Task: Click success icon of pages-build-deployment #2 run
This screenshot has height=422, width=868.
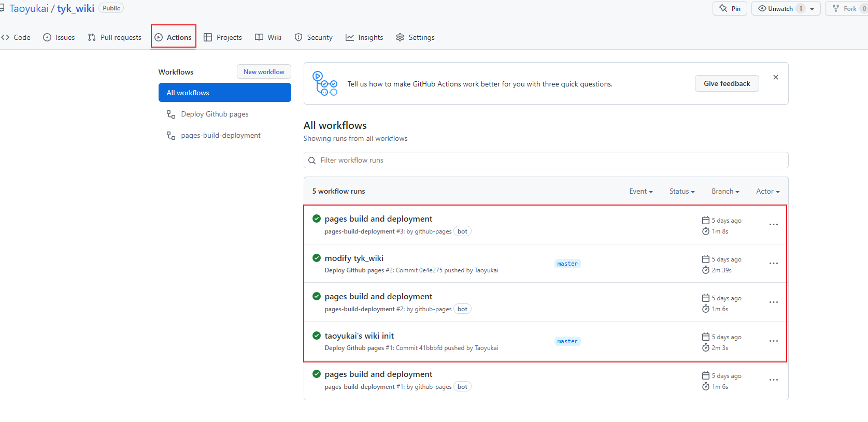Action: coord(317,296)
